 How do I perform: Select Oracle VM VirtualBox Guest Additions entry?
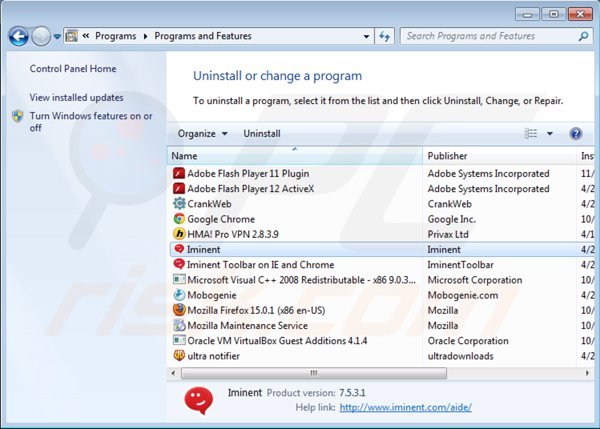[x=277, y=341]
